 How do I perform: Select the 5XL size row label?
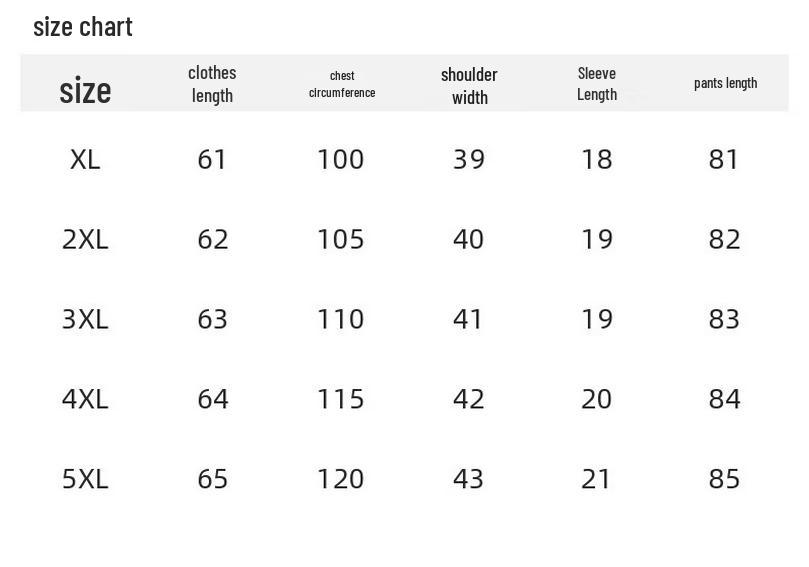(85, 479)
